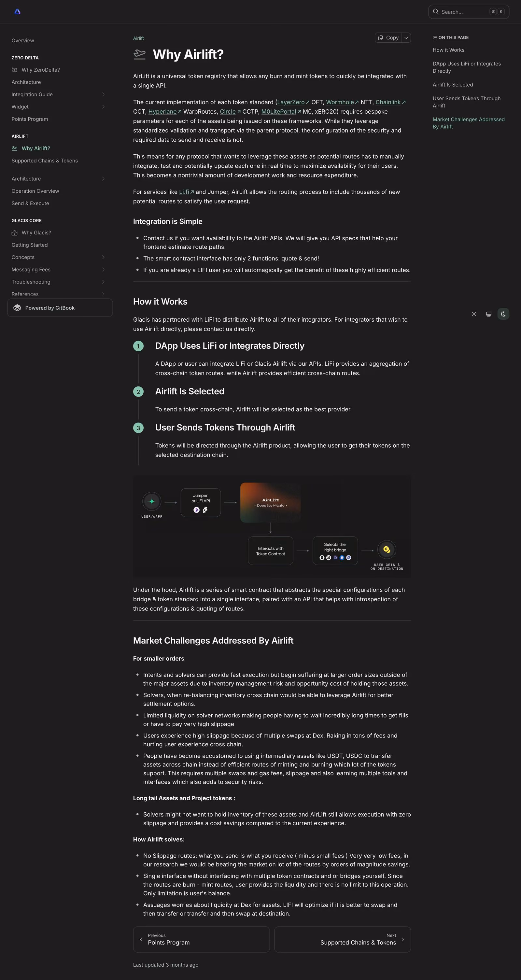Viewport: 521px width, 980px height.
Task: Open Supported Chains & Tokens sidebar item
Action: 45,161
